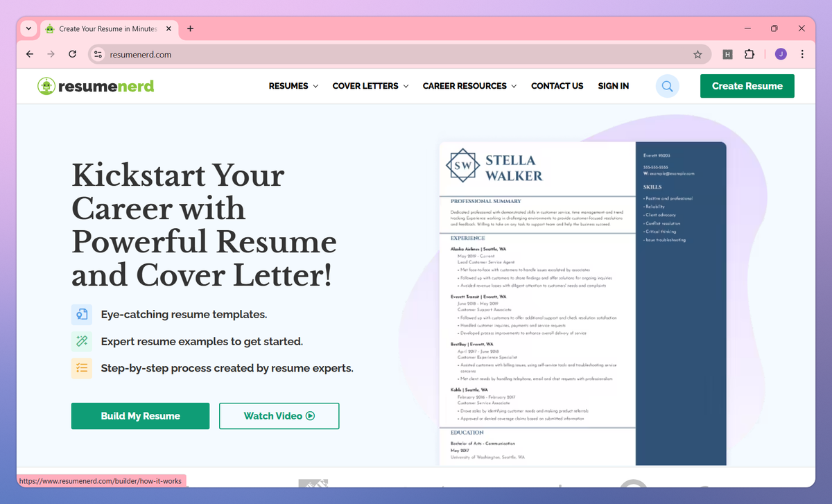
Task: Go back with the browser back arrow
Action: click(29, 54)
